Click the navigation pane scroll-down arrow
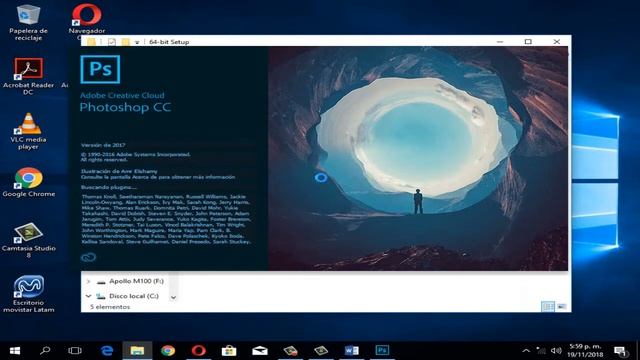The height and width of the screenshot is (360, 640). tap(173, 297)
